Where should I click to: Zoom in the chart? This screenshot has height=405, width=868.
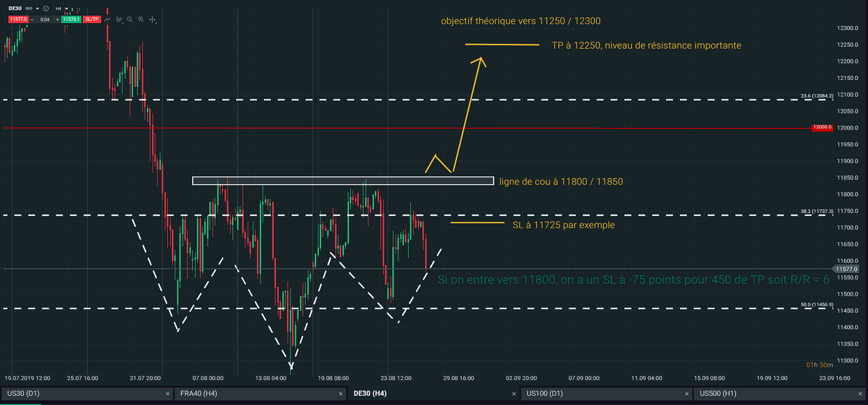[141, 19]
